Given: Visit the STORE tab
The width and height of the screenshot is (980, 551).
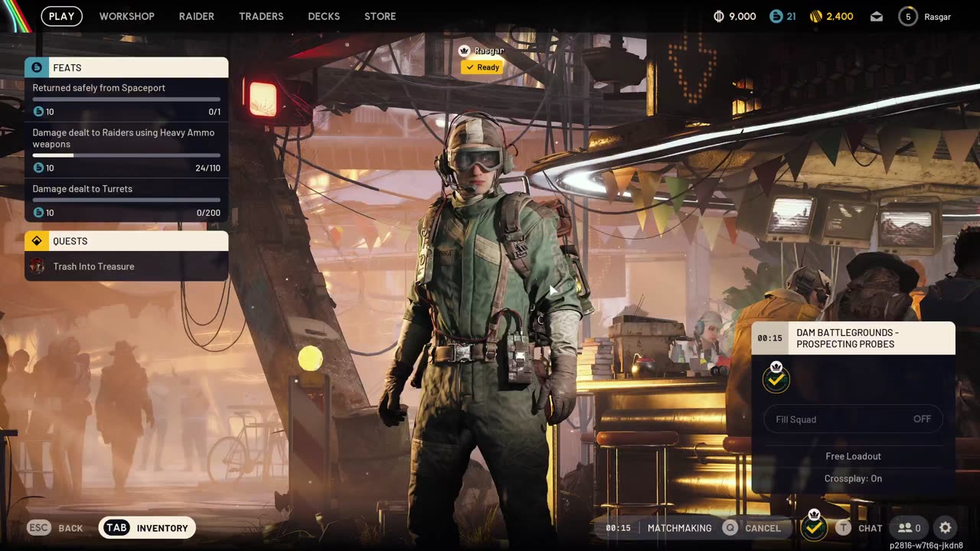Looking at the screenshot, I should pyautogui.click(x=380, y=16).
